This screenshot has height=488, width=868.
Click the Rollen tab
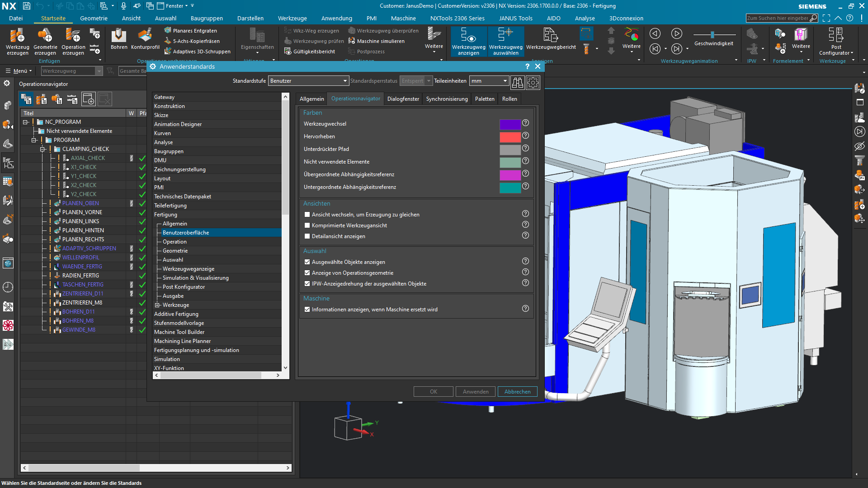(x=509, y=99)
